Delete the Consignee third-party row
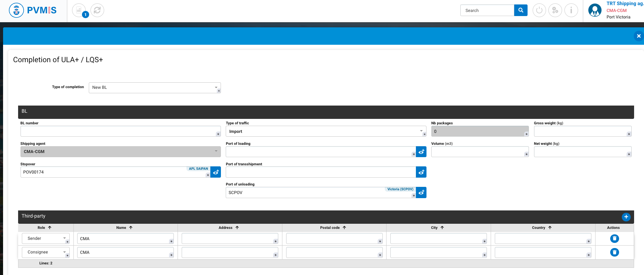This screenshot has width=644, height=275. (614, 252)
